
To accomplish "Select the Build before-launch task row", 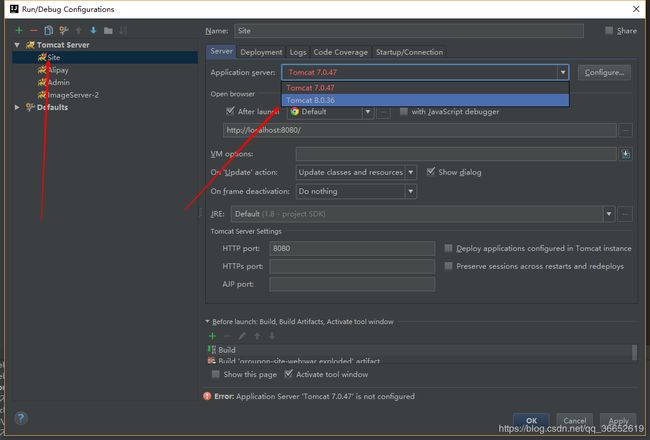I will point(419,350).
